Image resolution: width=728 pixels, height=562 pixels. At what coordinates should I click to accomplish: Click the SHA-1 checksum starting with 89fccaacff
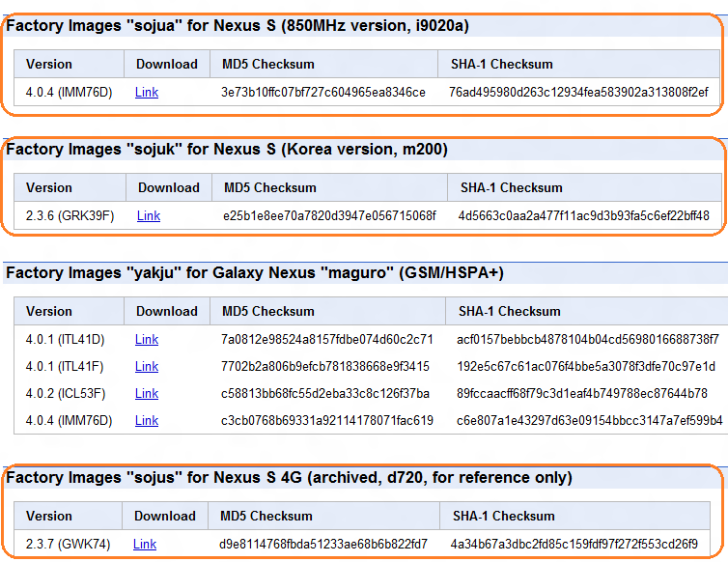tap(581, 393)
